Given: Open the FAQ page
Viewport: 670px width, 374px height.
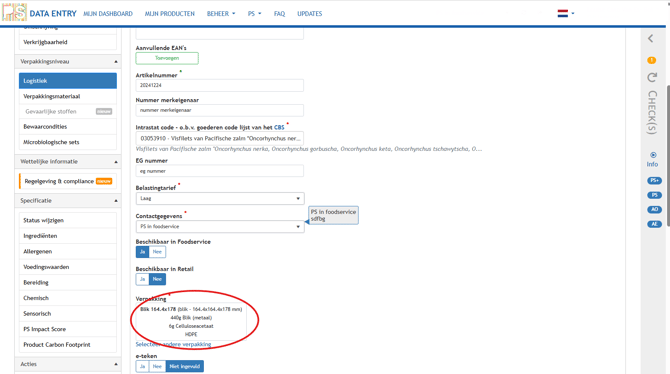Looking at the screenshot, I should click(x=279, y=14).
